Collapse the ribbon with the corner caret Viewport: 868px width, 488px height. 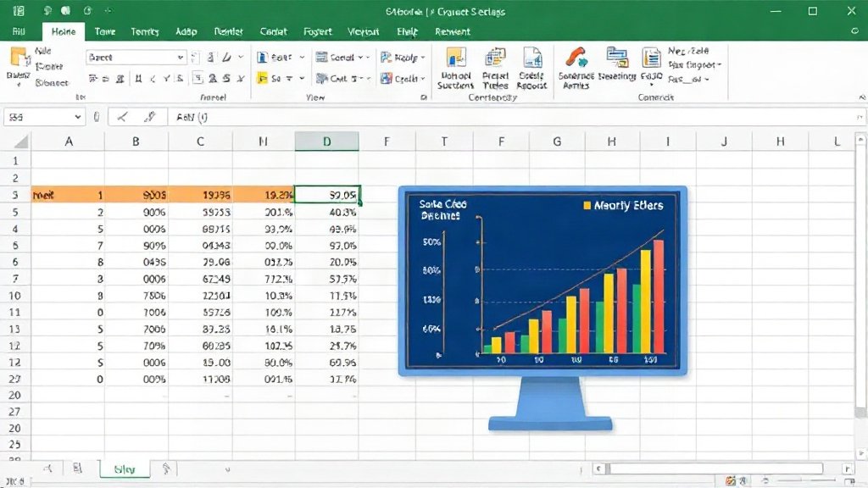[x=861, y=97]
